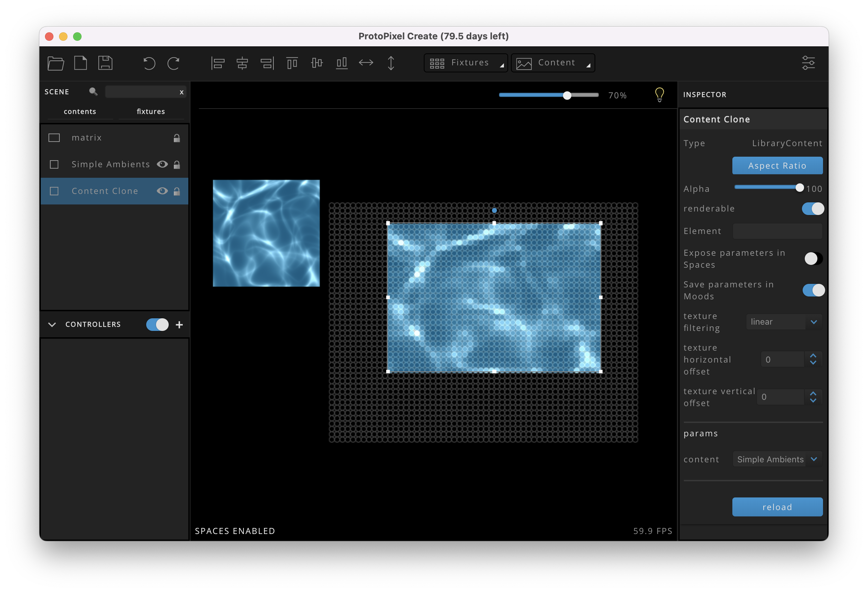Add a new controller with plus icon
The height and width of the screenshot is (593, 868).
(179, 325)
